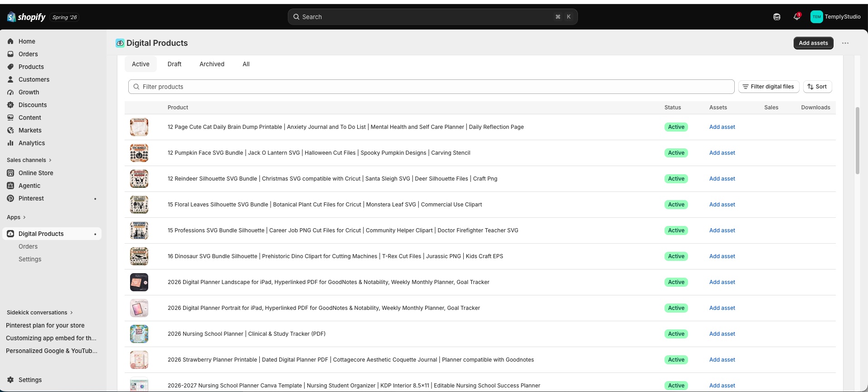Screen dimensions: 868x392
Task: Add asset for Cute Cat Brain Dump Printable
Action: 722,127
